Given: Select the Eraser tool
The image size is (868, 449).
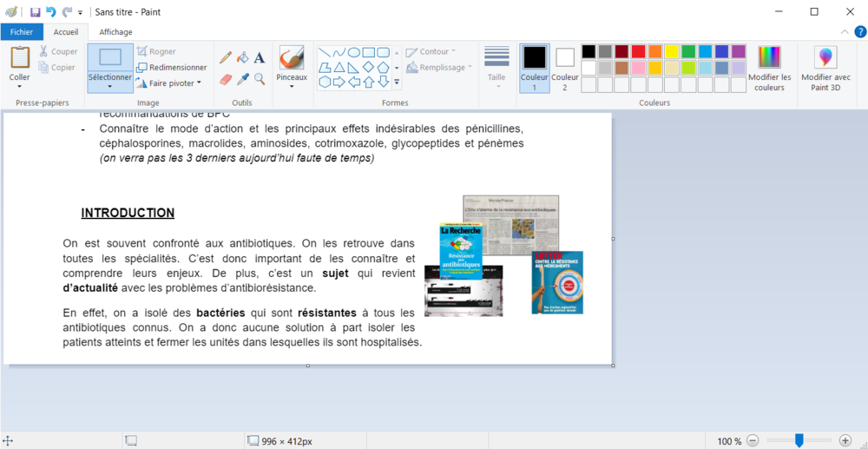Looking at the screenshot, I should click(226, 79).
